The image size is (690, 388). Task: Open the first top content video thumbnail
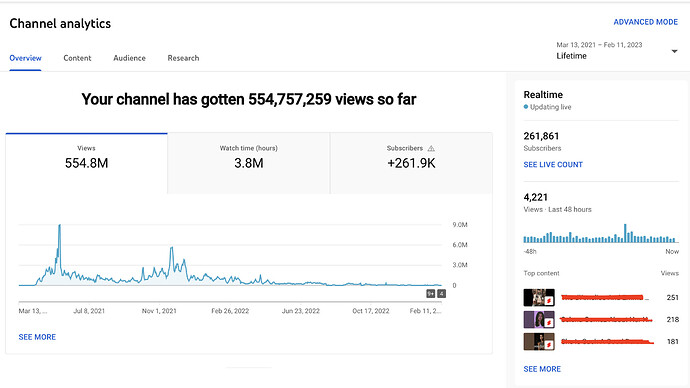(539, 297)
